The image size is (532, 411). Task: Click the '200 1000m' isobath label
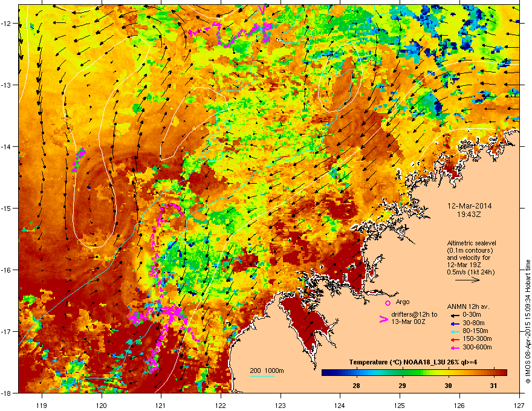[267, 371]
